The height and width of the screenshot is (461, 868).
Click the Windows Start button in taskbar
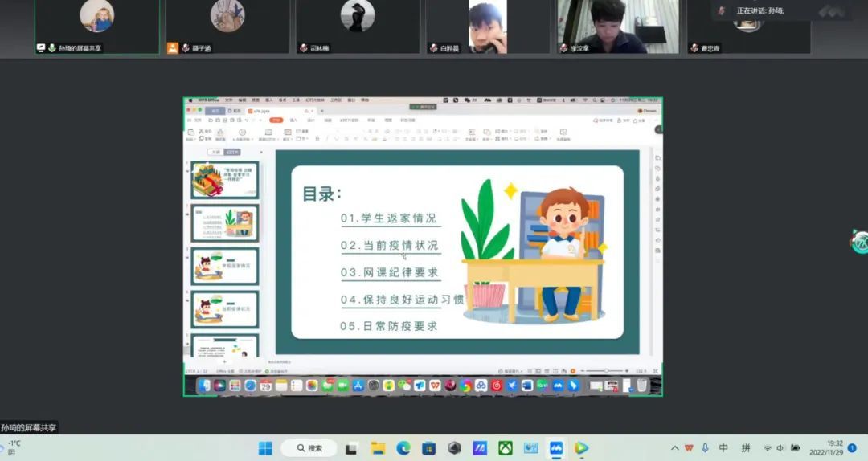pyautogui.click(x=265, y=448)
